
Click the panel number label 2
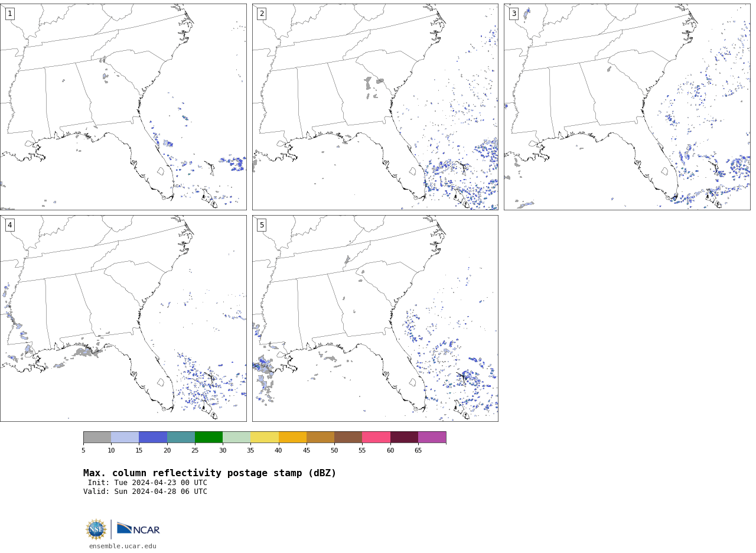262,14
